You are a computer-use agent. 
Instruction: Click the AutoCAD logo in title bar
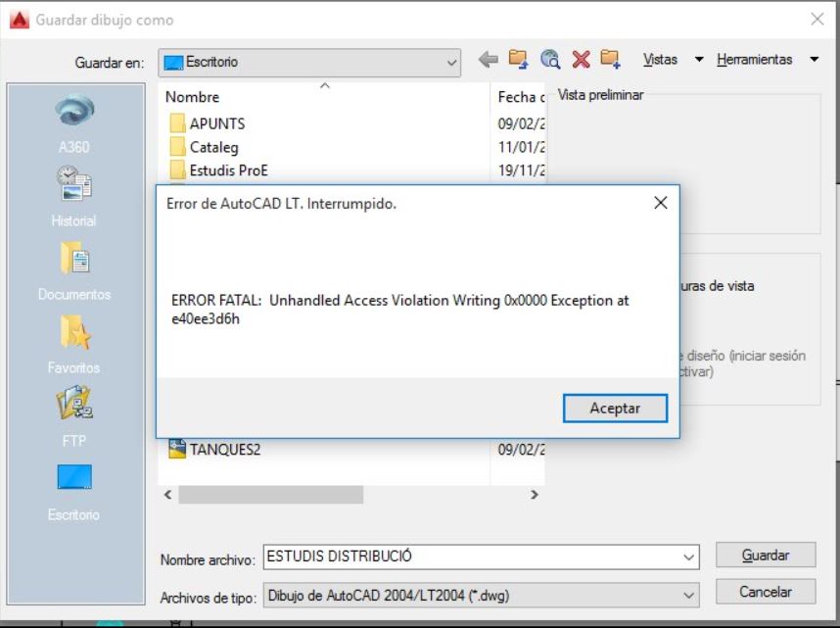20,20
